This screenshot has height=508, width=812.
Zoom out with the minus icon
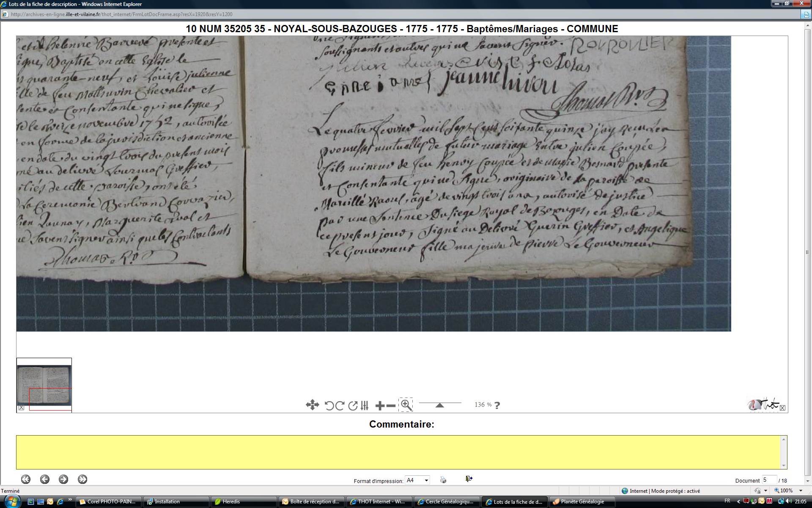point(391,406)
